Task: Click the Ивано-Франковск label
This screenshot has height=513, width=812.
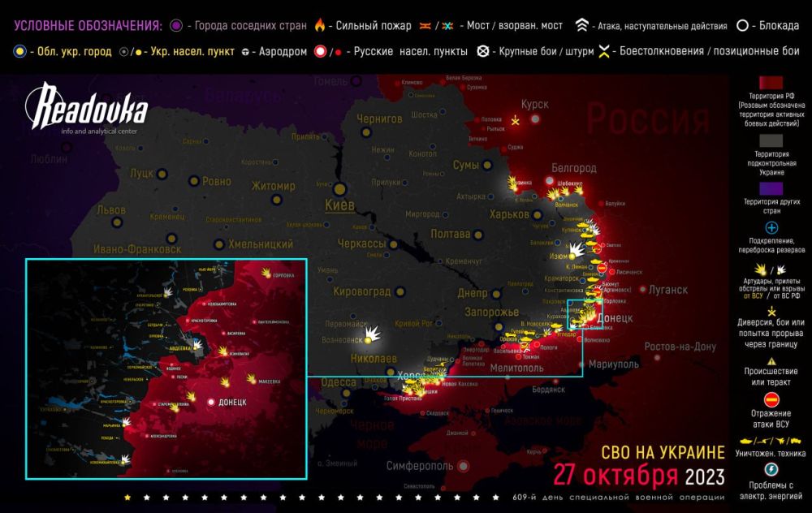Action: pos(137,249)
